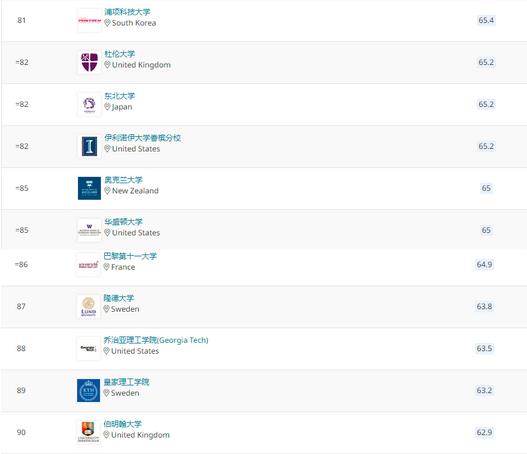This screenshot has height=454, width=527.
Task: Click the rank number 88
Action: point(21,348)
